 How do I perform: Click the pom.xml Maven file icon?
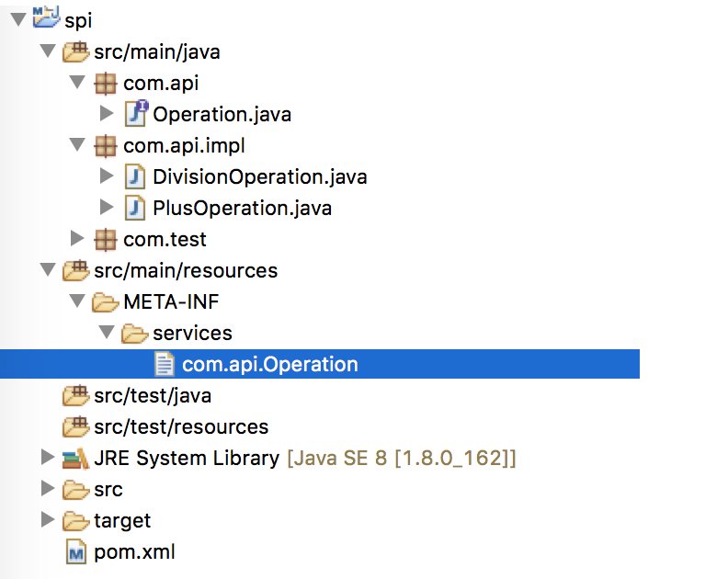point(75,551)
